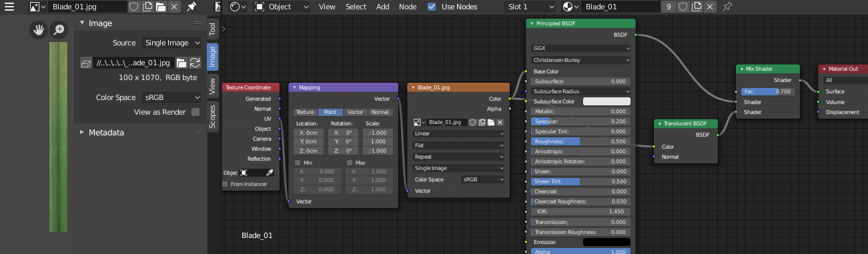Expand the node editor sidebar arrow
868x254 pixels.
click(224, 29)
